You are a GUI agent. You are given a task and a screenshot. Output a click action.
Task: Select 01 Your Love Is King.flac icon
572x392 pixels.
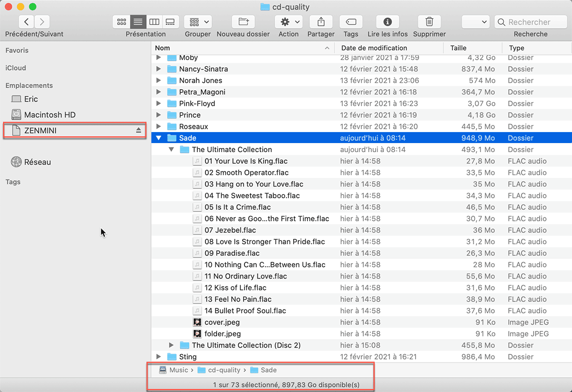pyautogui.click(x=197, y=161)
